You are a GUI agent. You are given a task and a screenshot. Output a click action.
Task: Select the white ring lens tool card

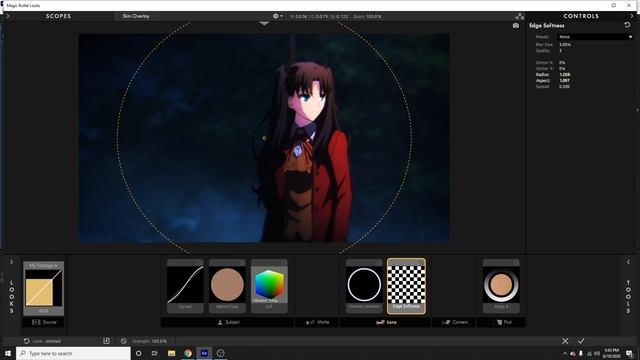coord(364,286)
